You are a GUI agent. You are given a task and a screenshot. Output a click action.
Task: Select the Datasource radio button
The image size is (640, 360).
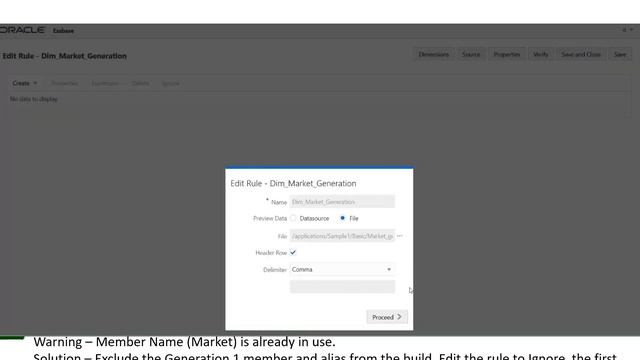pos(293,218)
